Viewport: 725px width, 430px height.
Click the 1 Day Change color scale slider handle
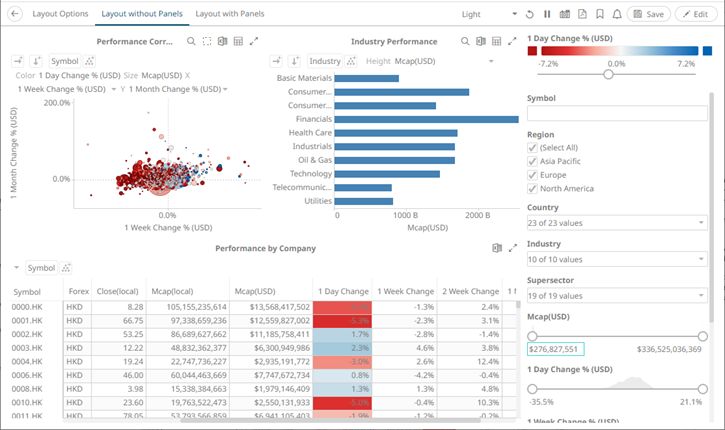[608, 74]
